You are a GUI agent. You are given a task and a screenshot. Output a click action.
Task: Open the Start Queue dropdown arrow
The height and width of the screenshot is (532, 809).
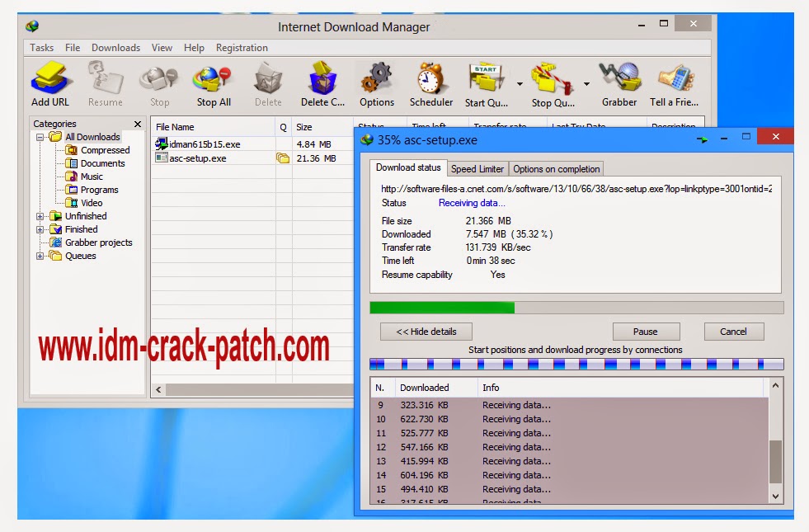pos(520,83)
